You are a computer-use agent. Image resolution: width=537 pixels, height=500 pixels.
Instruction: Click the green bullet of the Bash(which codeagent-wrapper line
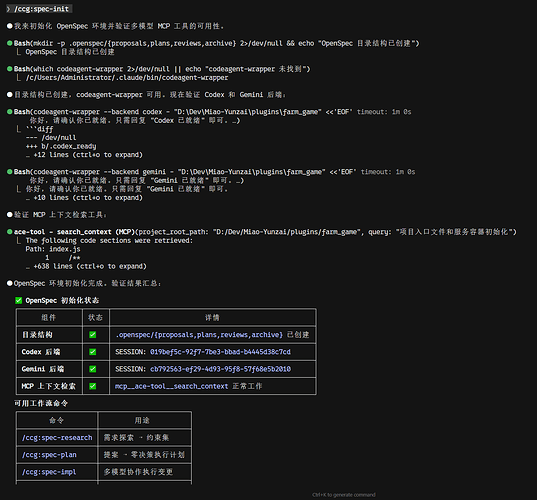tap(10, 69)
